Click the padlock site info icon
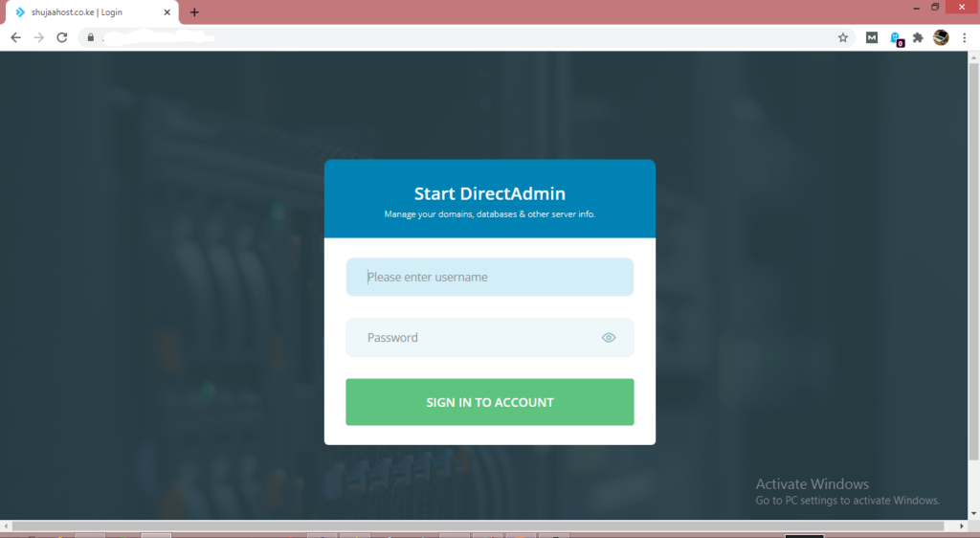Viewport: 980px width, 538px height. click(91, 37)
